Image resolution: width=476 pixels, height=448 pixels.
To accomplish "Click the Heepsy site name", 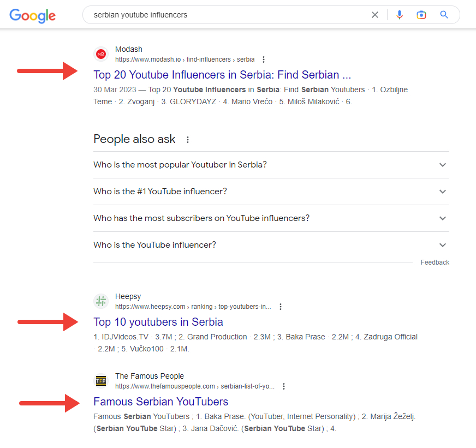I will click(x=128, y=296).
